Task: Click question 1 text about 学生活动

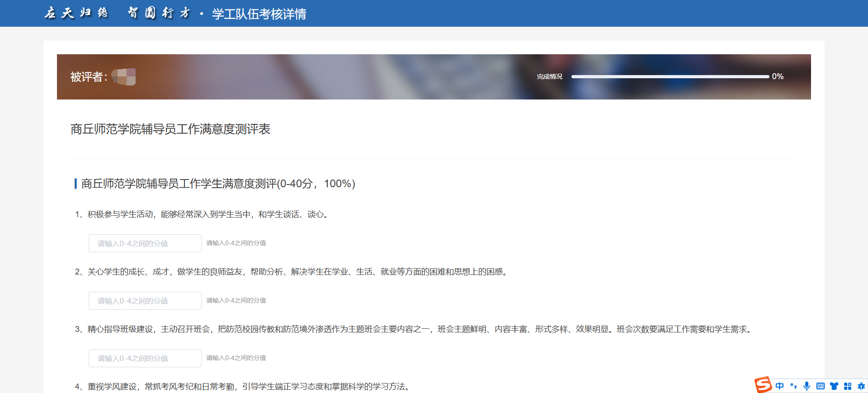Action: coord(203,214)
